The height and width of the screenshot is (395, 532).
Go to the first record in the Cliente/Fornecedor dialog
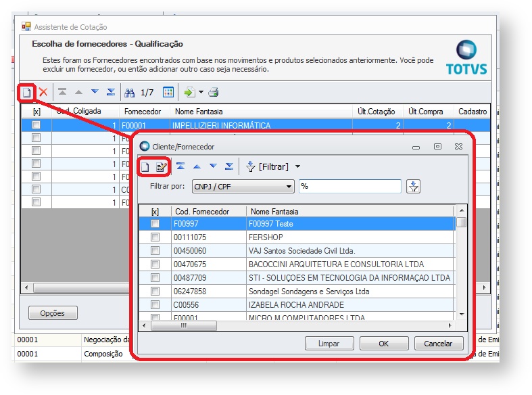180,166
